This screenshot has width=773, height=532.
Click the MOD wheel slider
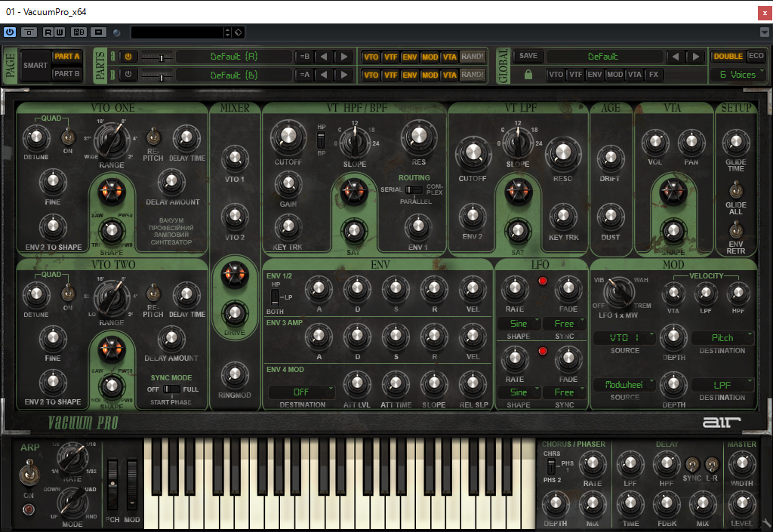pyautogui.click(x=132, y=484)
